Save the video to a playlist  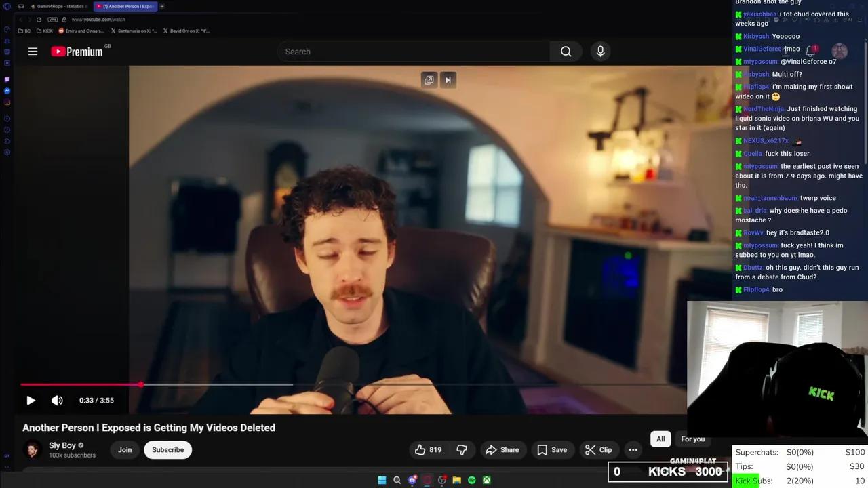pos(552,450)
